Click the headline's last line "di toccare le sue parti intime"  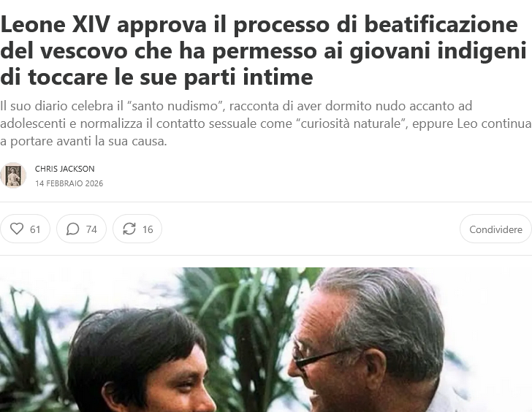pos(156,77)
